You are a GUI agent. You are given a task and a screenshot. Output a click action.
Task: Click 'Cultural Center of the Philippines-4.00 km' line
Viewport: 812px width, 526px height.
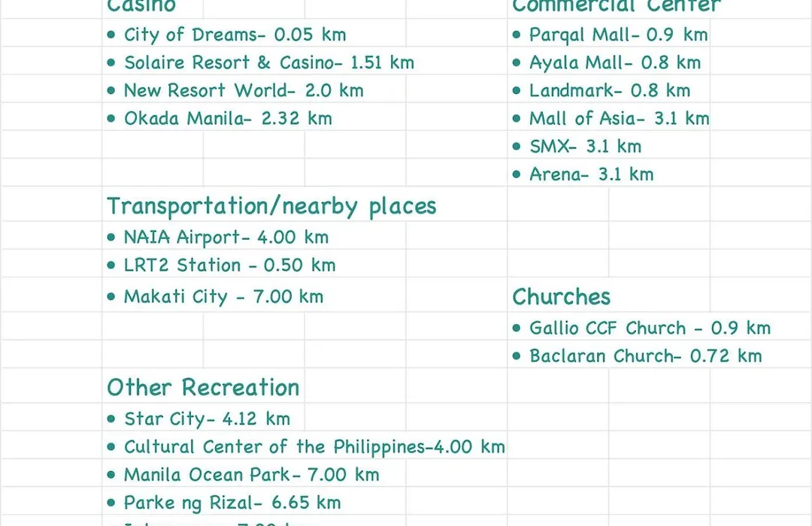[314, 447]
